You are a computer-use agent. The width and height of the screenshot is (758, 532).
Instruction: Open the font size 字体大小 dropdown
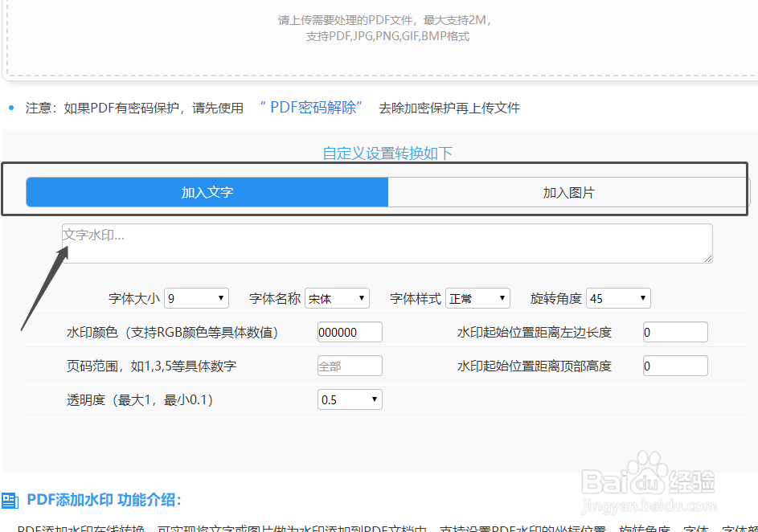pyautogui.click(x=196, y=297)
